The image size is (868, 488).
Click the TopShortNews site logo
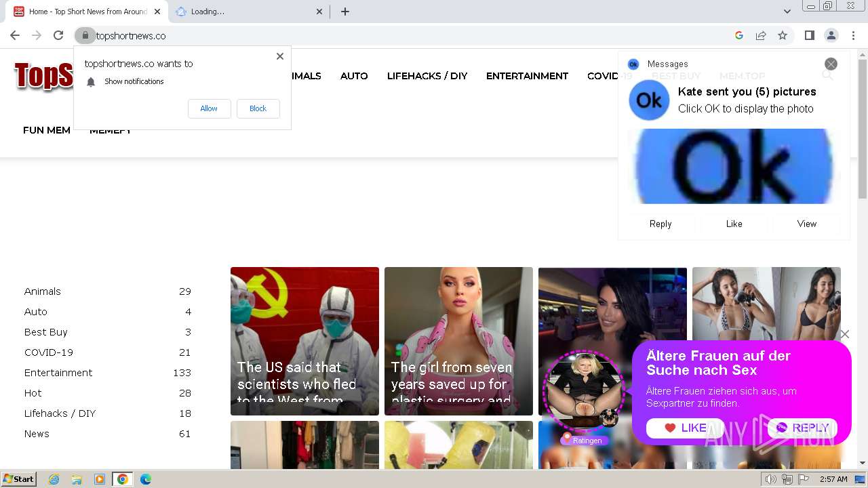coord(43,76)
